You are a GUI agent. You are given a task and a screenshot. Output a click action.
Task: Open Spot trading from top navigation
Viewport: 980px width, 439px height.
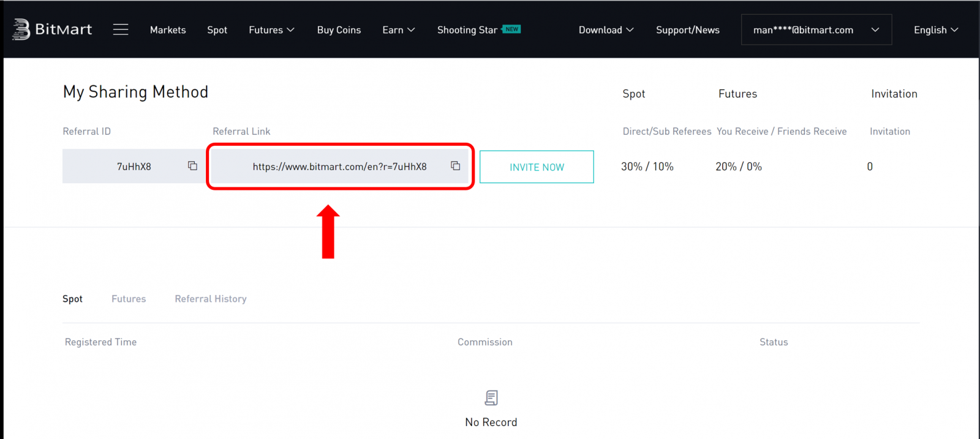click(217, 30)
